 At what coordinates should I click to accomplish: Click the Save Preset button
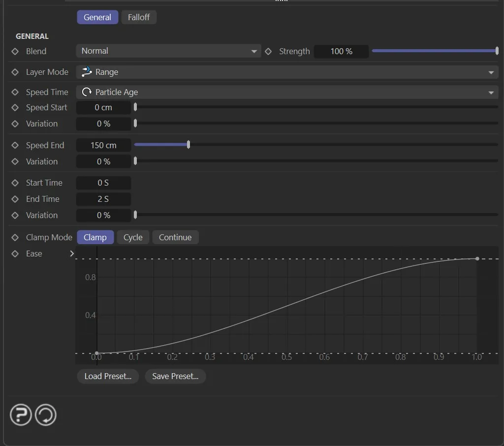click(175, 376)
